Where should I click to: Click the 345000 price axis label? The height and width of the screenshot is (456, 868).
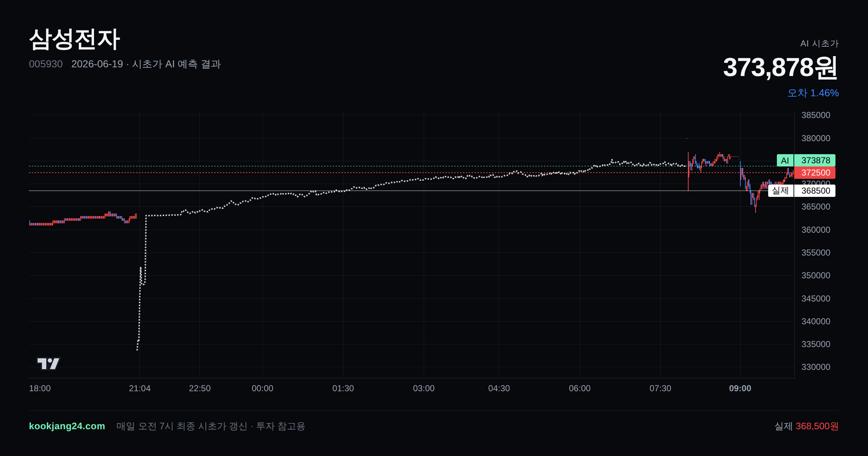pyautogui.click(x=816, y=299)
